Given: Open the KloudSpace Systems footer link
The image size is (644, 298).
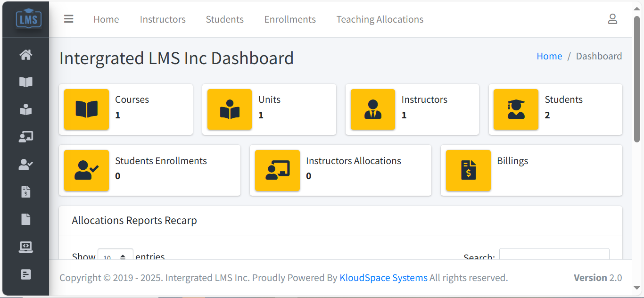Looking at the screenshot, I should point(383,278).
